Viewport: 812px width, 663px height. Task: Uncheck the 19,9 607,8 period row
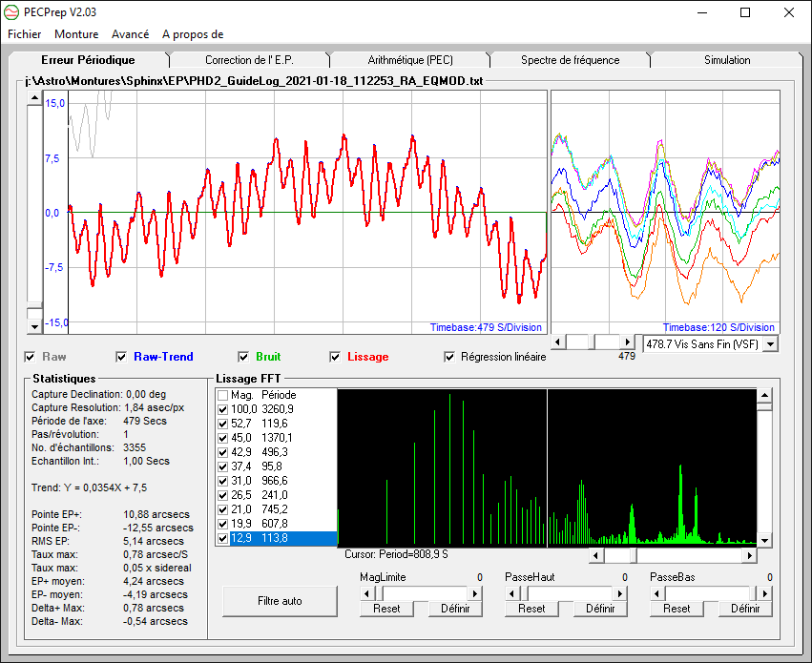click(x=222, y=525)
